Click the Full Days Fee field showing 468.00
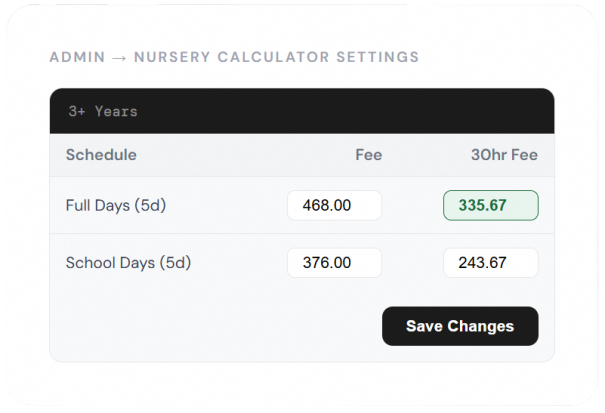Viewport: 605px width, 413px height. point(334,206)
